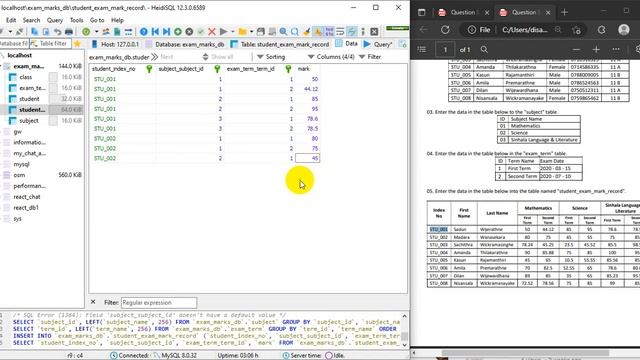
Task: Click the browser profile avatar icon
Action: click(624, 30)
